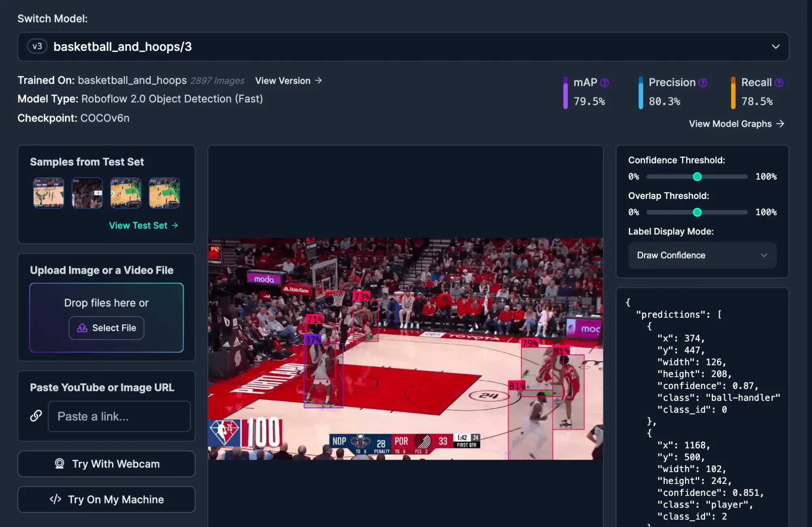Open the View Version link
Viewport: 812px width, 527px height.
click(288, 81)
